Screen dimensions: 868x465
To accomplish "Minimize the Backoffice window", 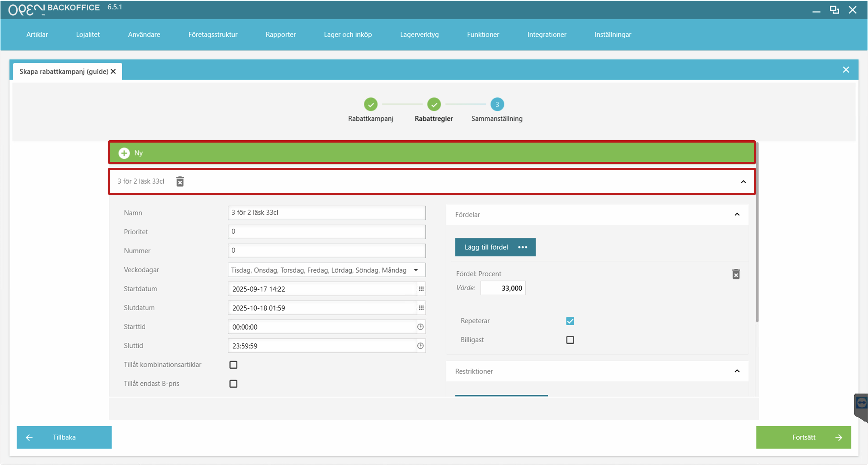I will point(816,12).
